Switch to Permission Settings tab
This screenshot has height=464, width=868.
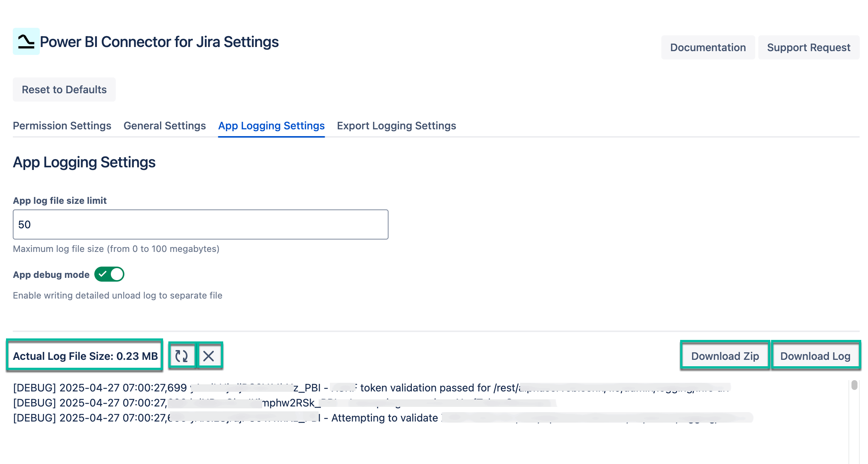click(x=62, y=126)
